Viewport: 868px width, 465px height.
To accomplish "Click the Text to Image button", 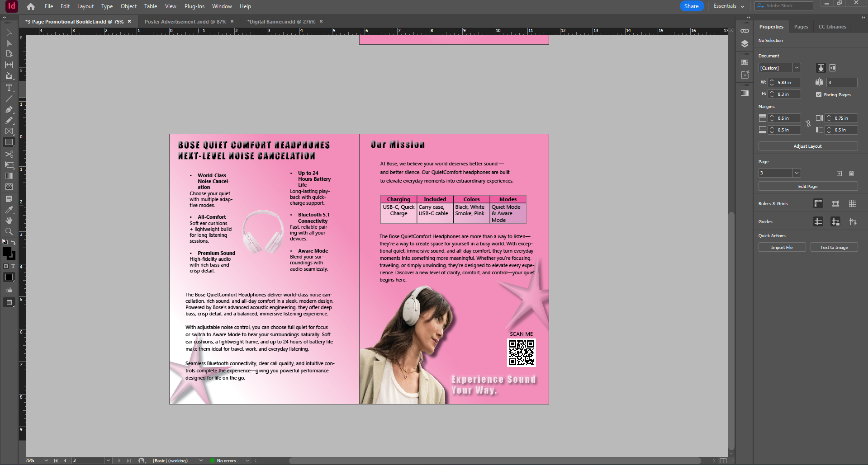I will (834, 247).
